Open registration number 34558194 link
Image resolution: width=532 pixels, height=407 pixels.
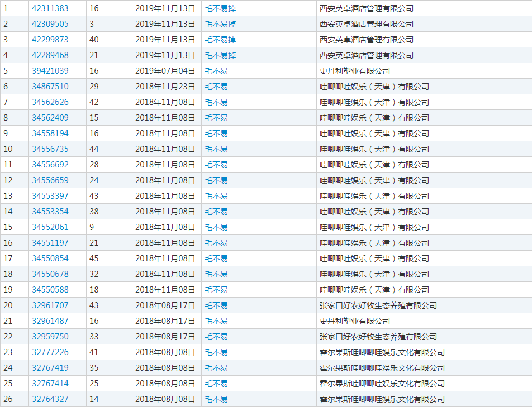click(x=50, y=133)
